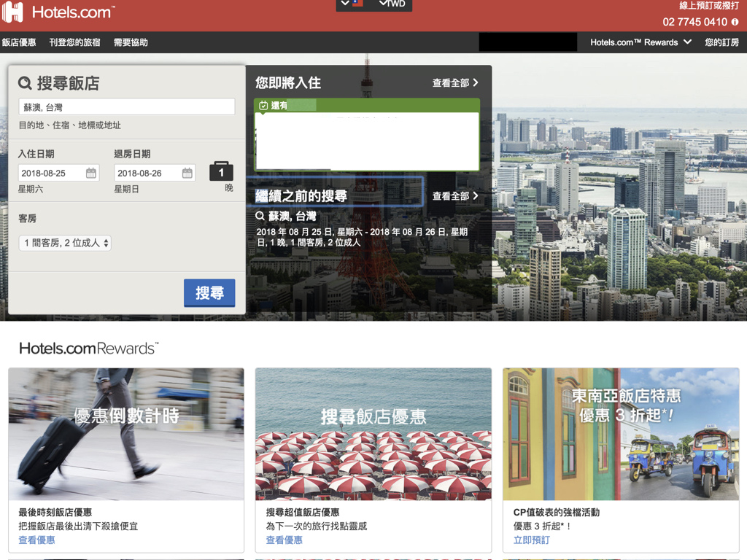The width and height of the screenshot is (747, 560).
Task: Click the check-in date field 2018-08-25
Action: click(x=58, y=173)
